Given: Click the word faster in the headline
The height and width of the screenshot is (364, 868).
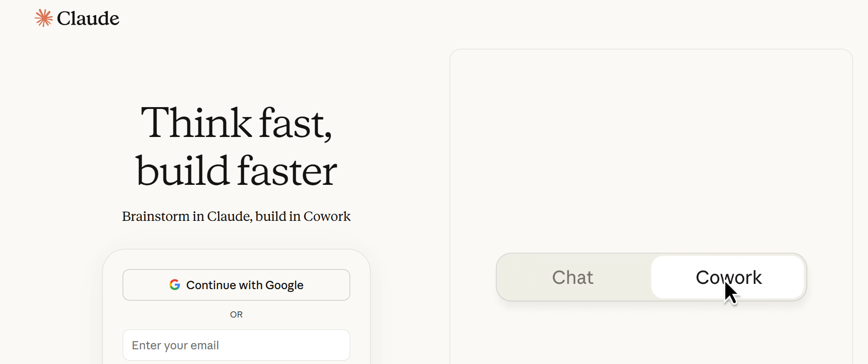Looking at the screenshot, I should (287, 171).
